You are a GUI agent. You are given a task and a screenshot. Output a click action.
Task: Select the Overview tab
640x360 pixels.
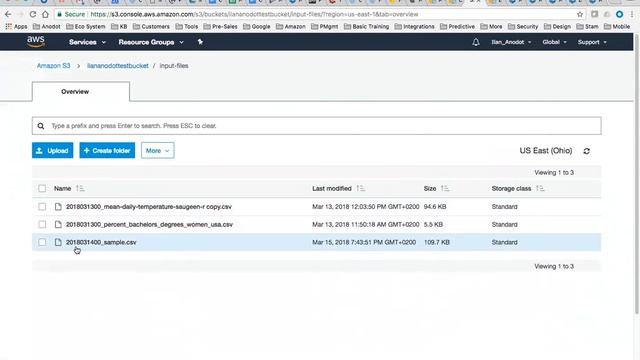click(x=81, y=91)
